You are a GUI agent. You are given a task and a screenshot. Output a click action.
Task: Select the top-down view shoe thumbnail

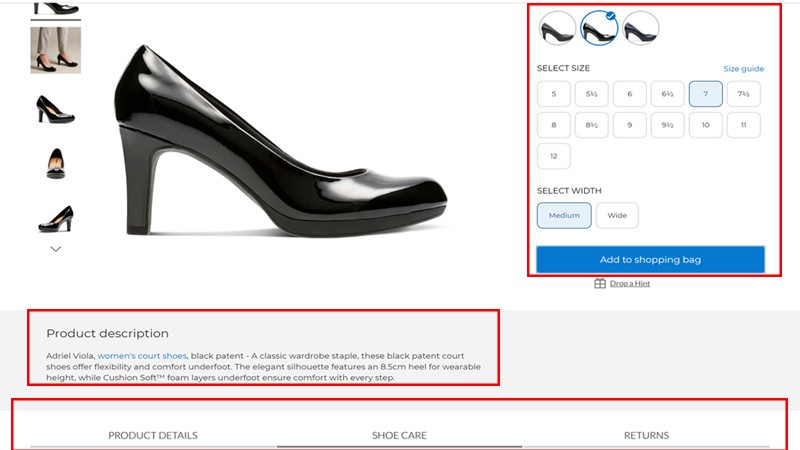click(56, 162)
